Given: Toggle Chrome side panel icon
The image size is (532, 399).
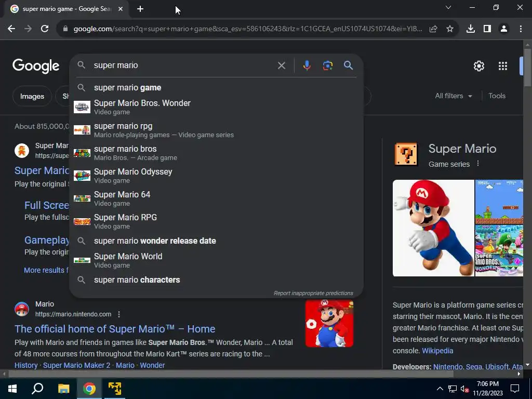Looking at the screenshot, I should [487, 29].
